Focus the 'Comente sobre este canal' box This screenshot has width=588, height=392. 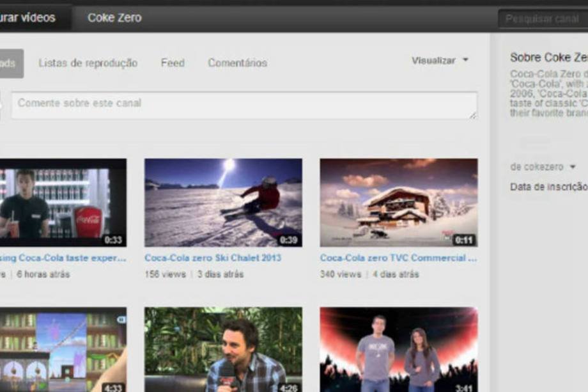pyautogui.click(x=243, y=104)
